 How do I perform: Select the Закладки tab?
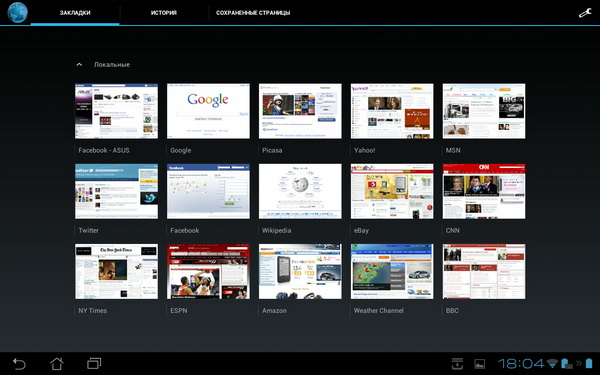coord(75,13)
